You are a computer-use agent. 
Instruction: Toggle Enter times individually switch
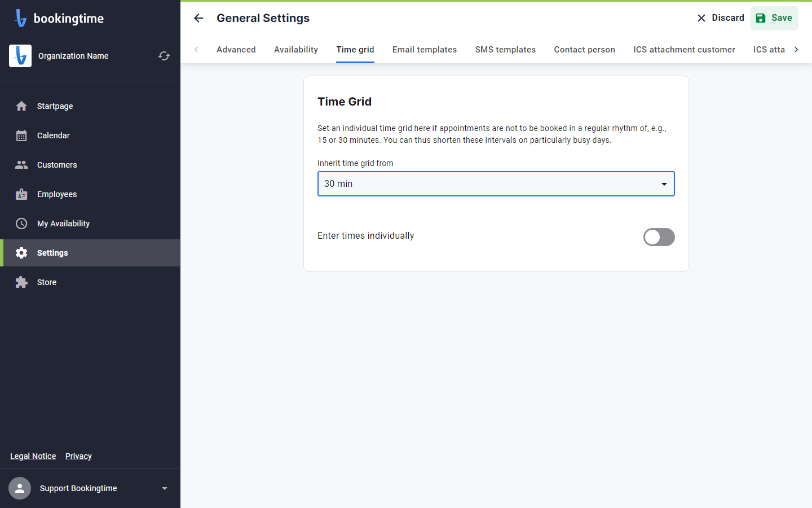[x=659, y=237]
